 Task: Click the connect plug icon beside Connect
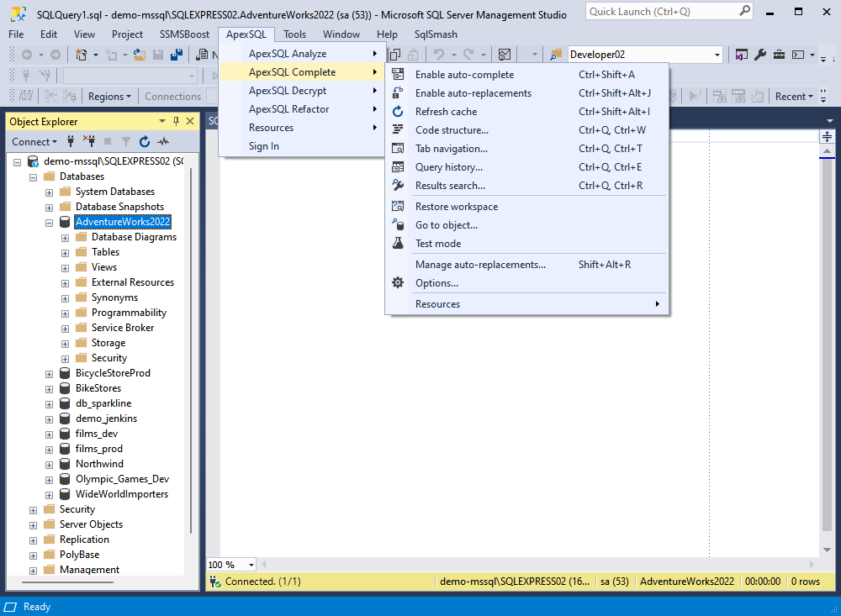(71, 141)
